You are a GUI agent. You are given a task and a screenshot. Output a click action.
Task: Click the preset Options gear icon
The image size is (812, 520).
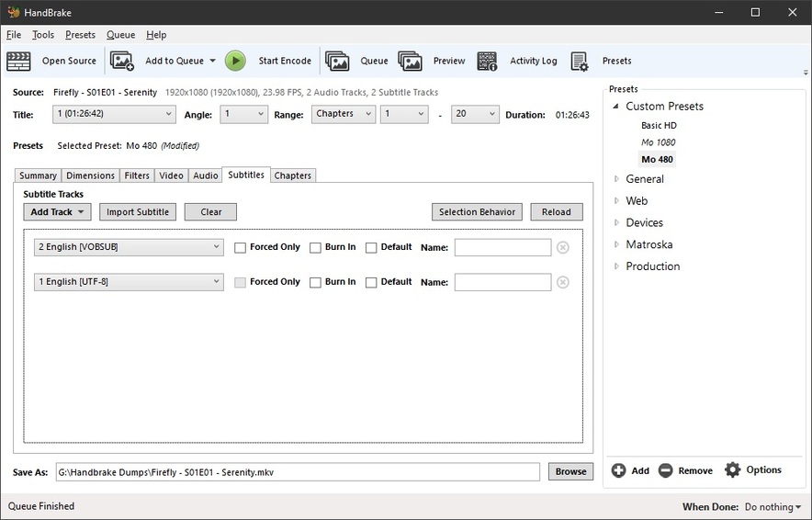[733, 469]
